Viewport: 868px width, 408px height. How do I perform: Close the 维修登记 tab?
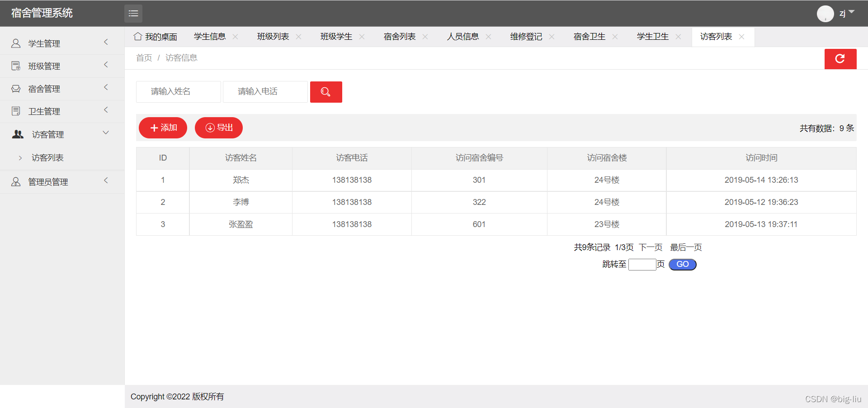[552, 37]
